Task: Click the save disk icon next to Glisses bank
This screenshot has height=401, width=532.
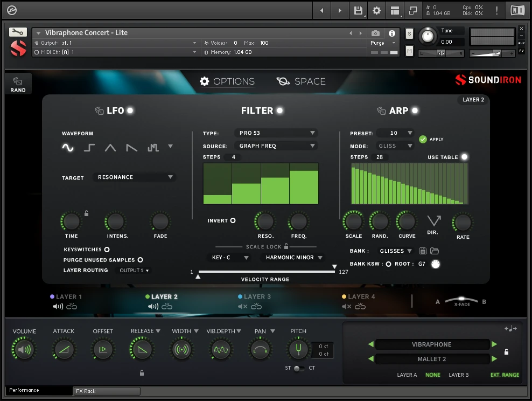Action: click(x=423, y=251)
